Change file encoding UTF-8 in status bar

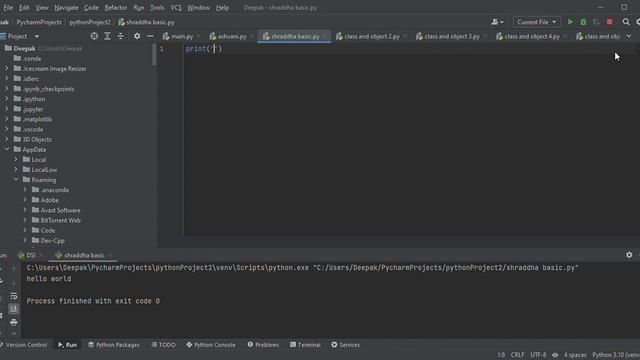[538, 355]
